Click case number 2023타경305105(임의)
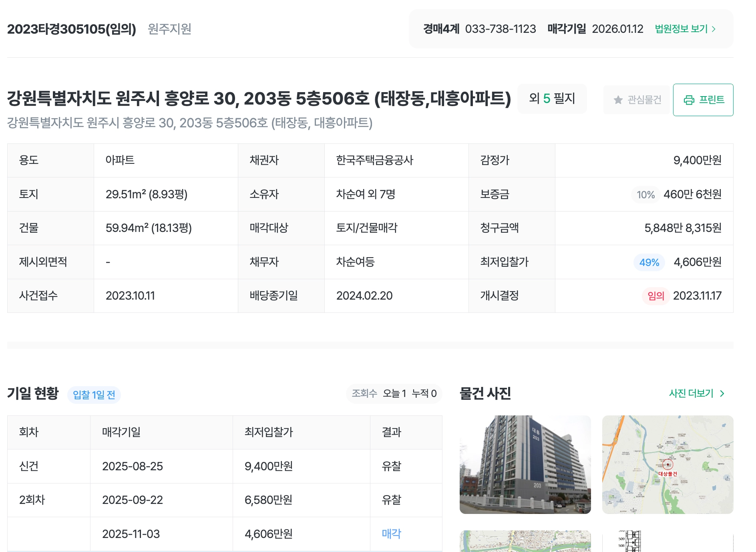 pos(72,29)
